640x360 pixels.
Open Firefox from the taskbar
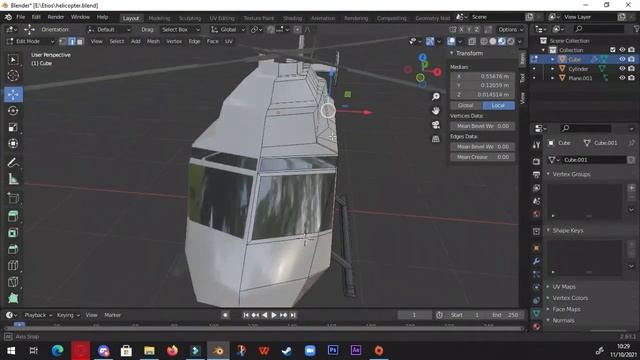coord(172,351)
